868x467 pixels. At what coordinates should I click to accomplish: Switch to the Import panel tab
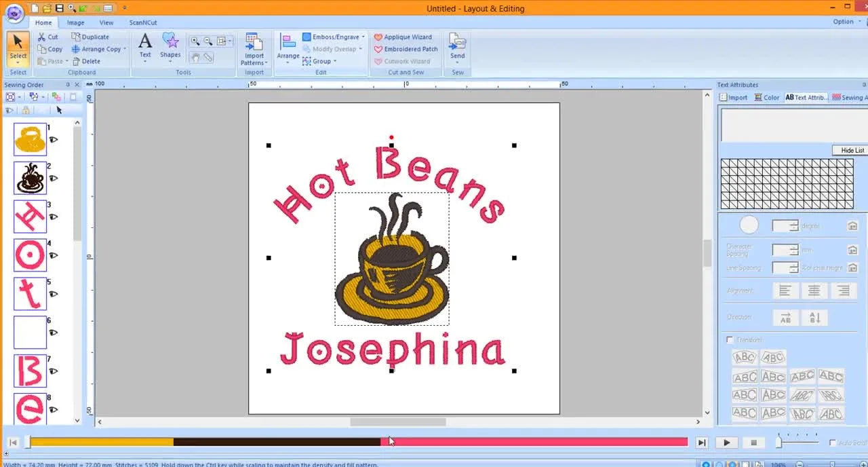(x=734, y=98)
